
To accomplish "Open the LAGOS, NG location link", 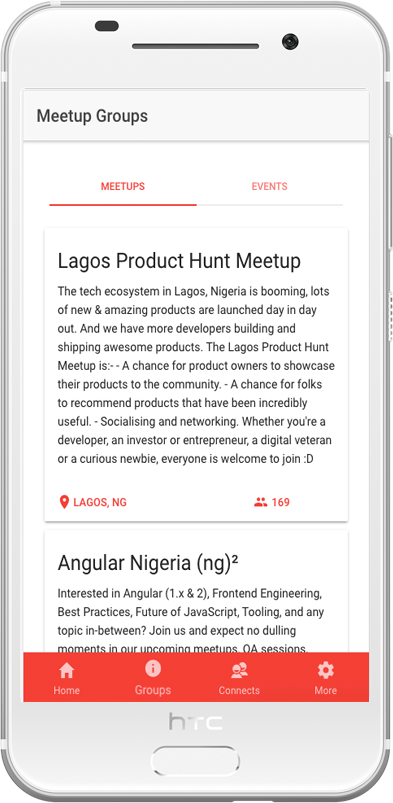I will tap(100, 502).
